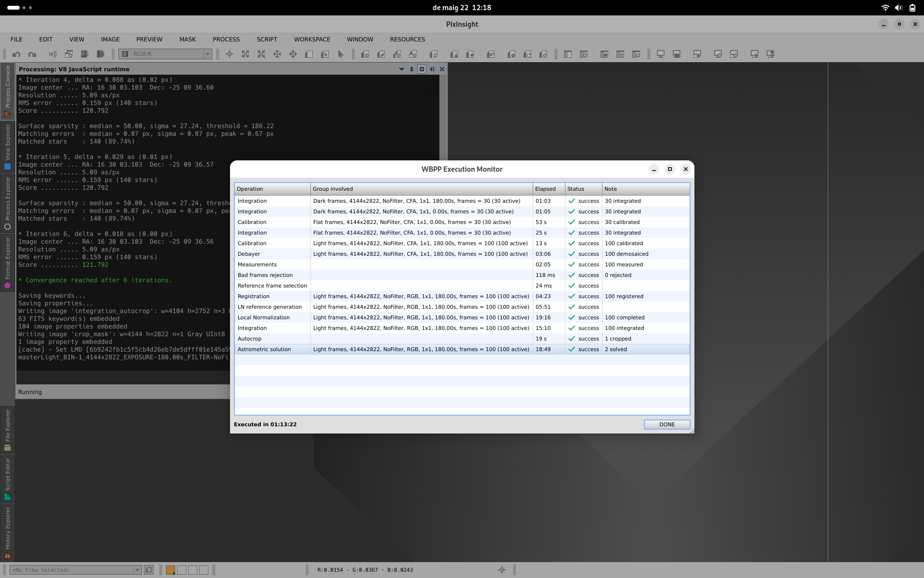Sort by the Elapsed column header
924x578 pixels.
[549, 189]
